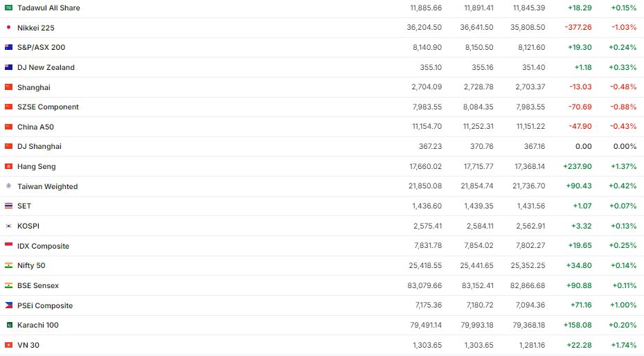Click the Nikkei 225 -1.03% change value

tap(624, 28)
